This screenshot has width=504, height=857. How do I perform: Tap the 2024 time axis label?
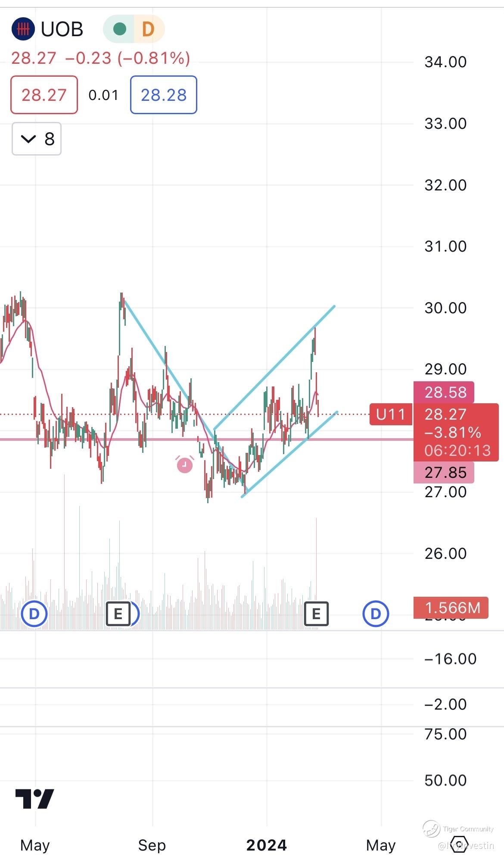point(267,845)
